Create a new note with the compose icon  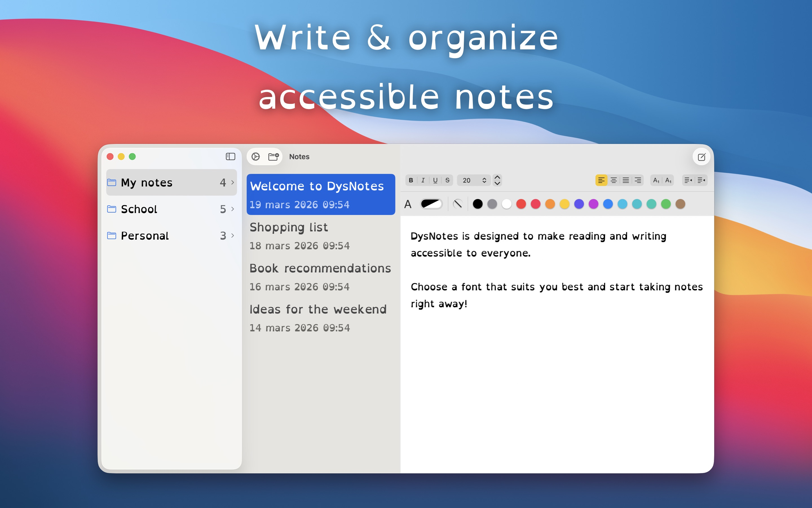click(701, 157)
